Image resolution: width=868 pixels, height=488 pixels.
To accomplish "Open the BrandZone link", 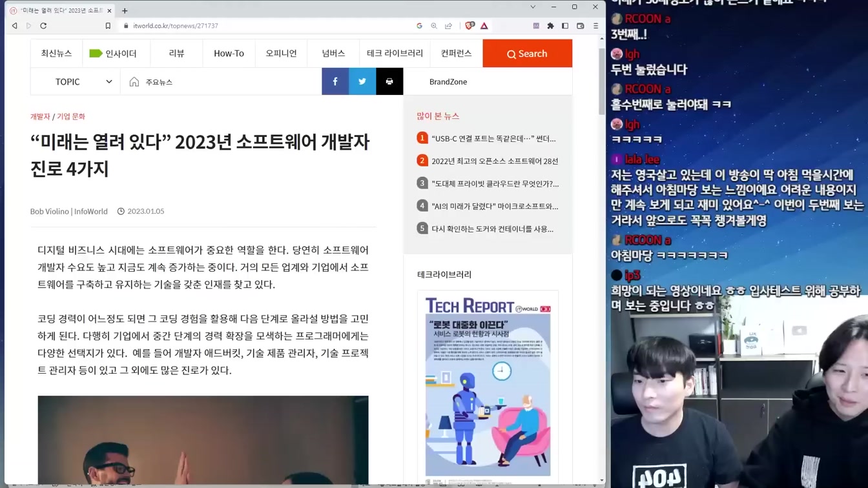I will 448,82.
